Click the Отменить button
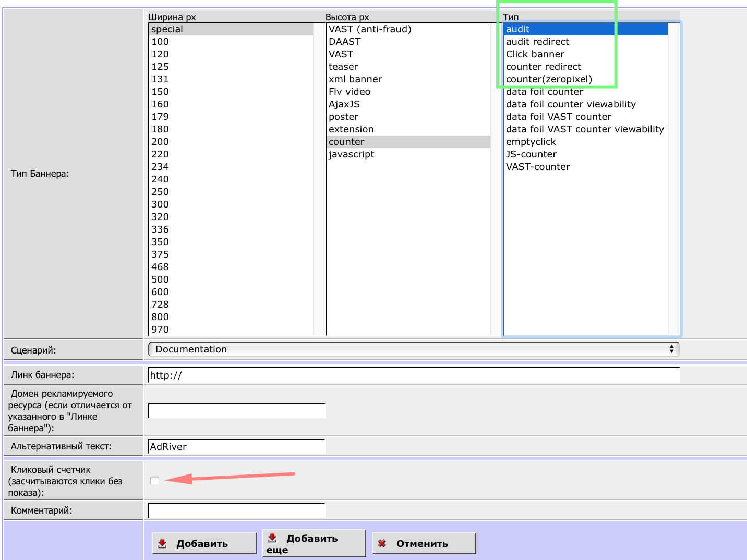The width and height of the screenshot is (747, 560). pos(424,543)
